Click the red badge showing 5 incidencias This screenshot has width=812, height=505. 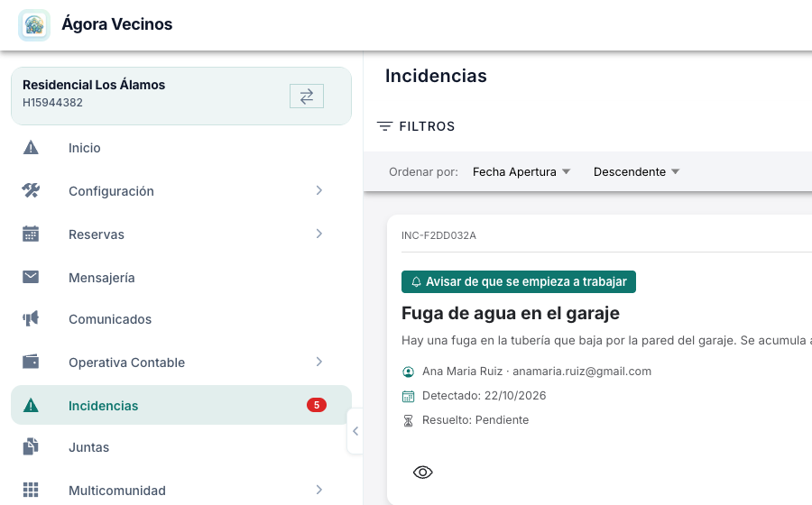[x=317, y=405]
